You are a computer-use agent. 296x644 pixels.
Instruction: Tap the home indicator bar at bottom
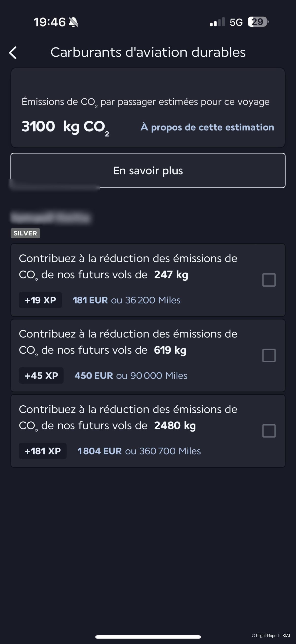[x=148, y=637]
